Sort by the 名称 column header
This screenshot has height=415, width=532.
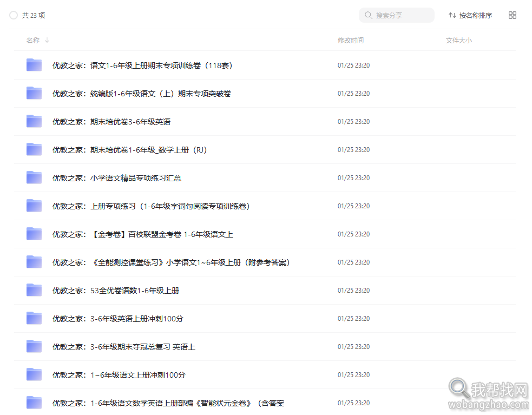click(x=33, y=41)
